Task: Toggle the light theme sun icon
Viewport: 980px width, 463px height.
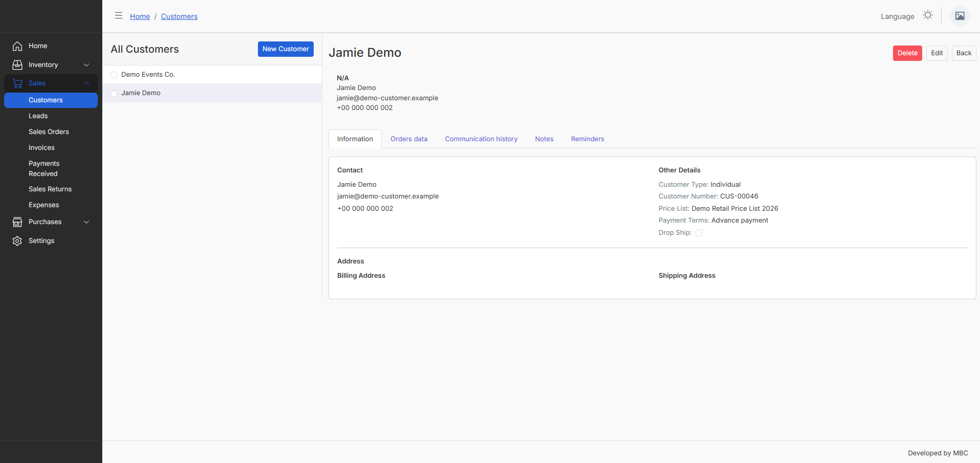Action: coord(928,15)
